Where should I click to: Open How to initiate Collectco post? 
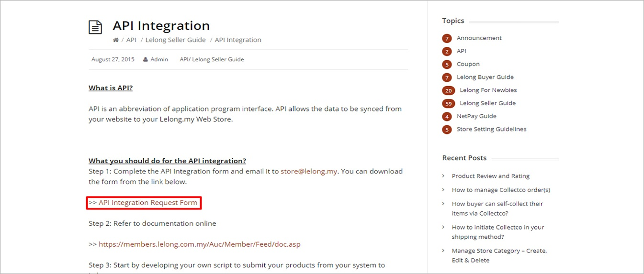coord(498,232)
